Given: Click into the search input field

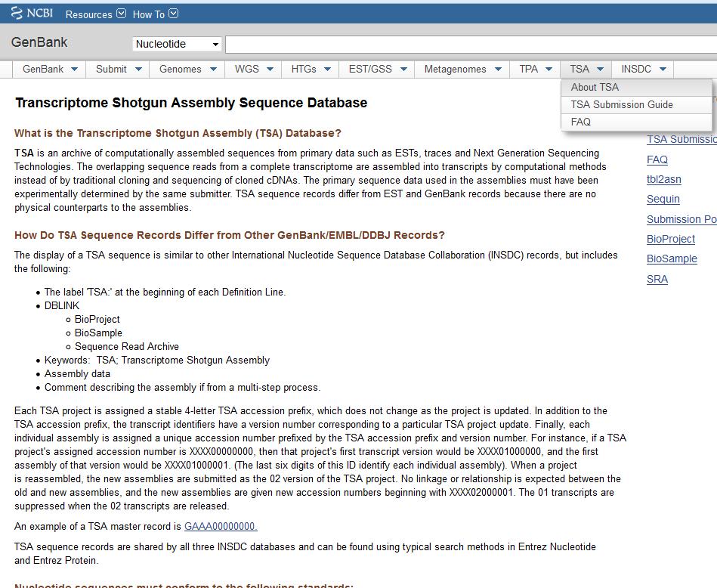Looking at the screenshot, I should coord(471,45).
